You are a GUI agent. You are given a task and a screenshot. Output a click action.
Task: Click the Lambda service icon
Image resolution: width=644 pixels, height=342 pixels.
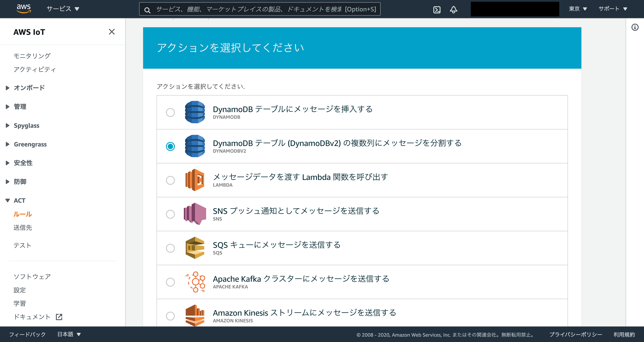click(195, 180)
